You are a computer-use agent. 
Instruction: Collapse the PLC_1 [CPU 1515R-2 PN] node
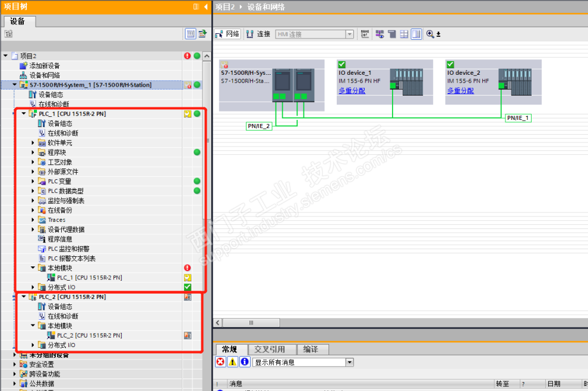point(24,113)
